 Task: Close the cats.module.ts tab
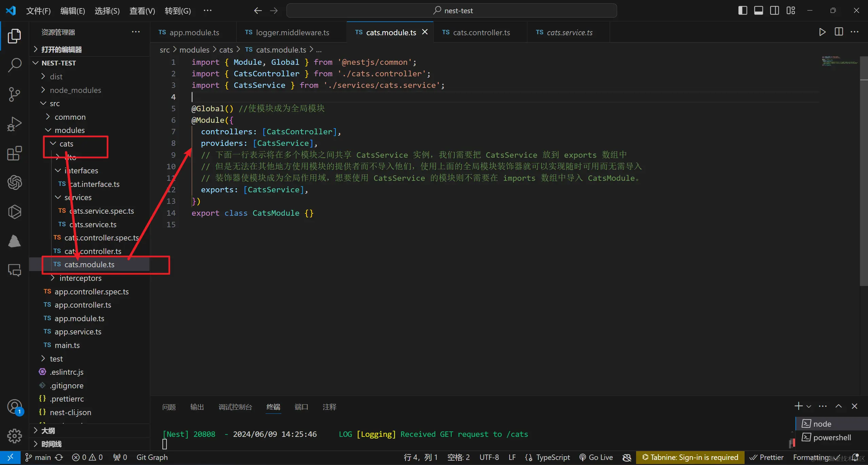pyautogui.click(x=425, y=32)
